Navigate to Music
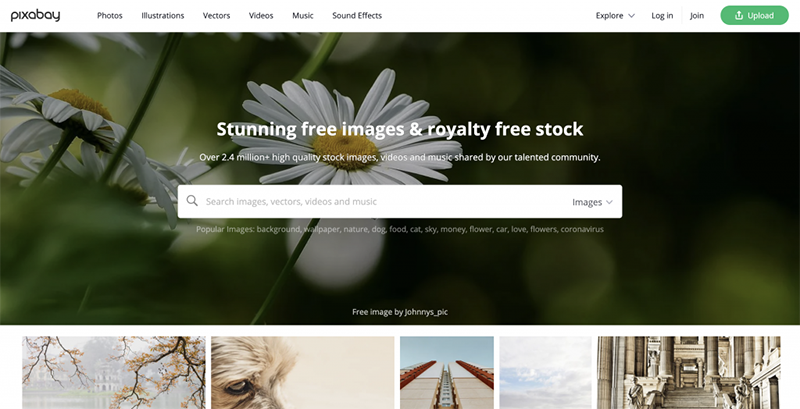The width and height of the screenshot is (800, 409). click(303, 16)
